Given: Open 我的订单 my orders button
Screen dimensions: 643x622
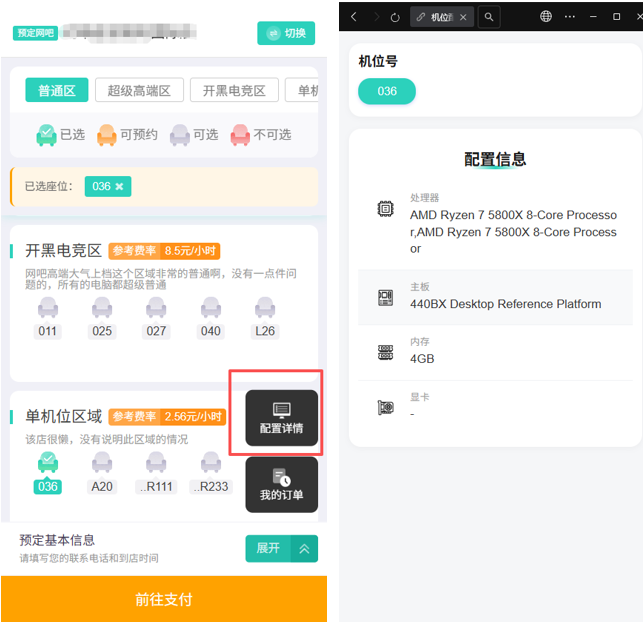Looking at the screenshot, I should point(282,485).
